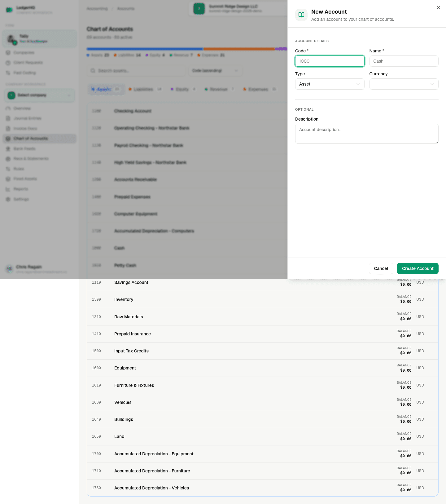Image resolution: width=446 pixels, height=504 pixels.
Task: Click the Petty Cash row behind the panel
Action: coord(187,265)
